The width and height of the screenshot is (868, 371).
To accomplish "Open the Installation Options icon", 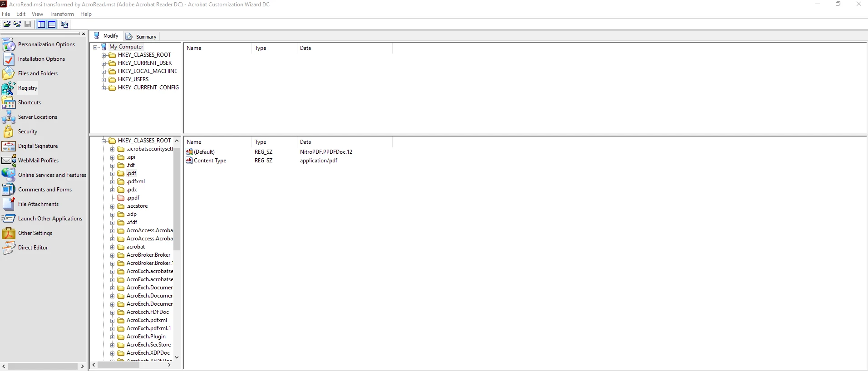I will 9,59.
